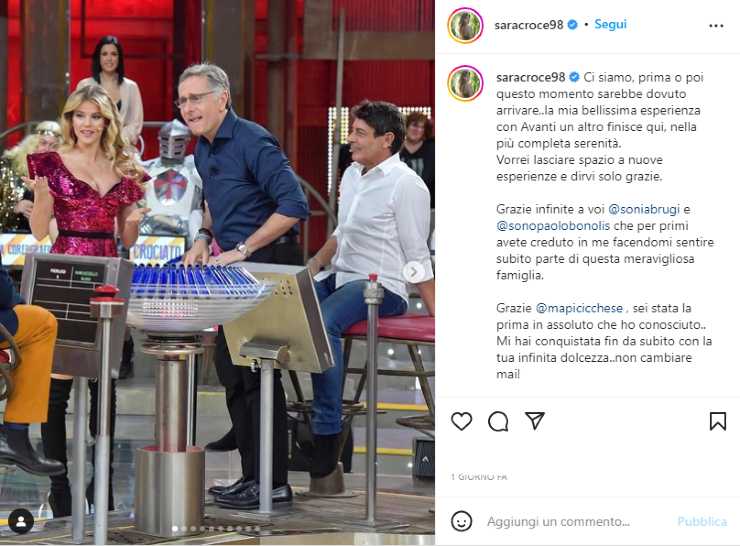Open the @sonopaolobonolis mention link
Viewport: 740px width, 546px height.
[x=553, y=226]
